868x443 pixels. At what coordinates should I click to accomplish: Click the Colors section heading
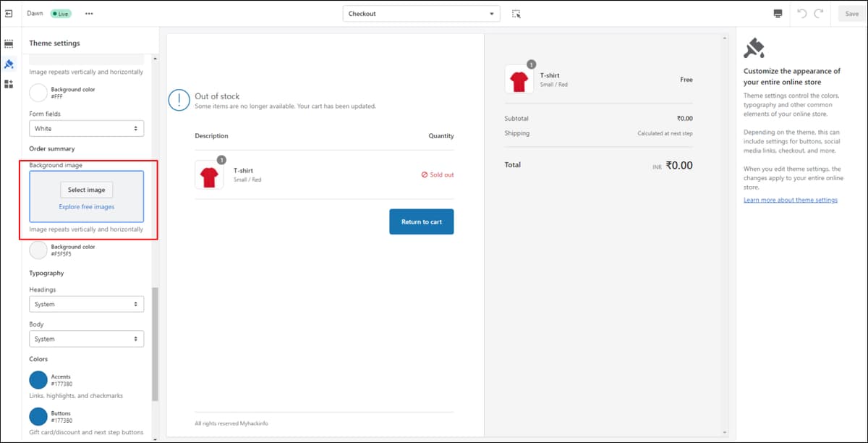[38, 359]
